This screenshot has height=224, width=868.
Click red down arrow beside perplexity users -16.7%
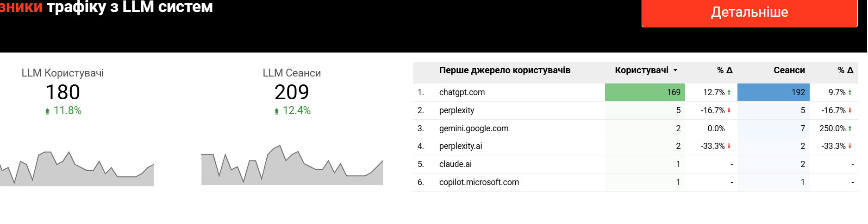[x=729, y=110]
